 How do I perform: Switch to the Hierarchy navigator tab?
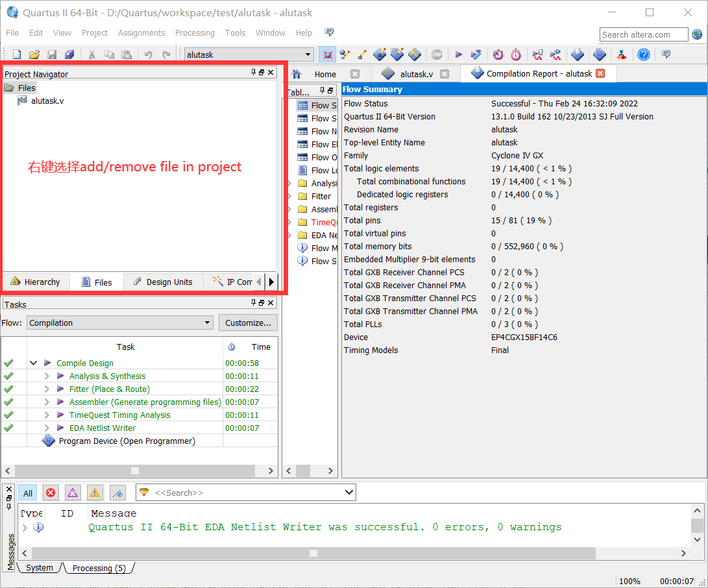click(36, 282)
